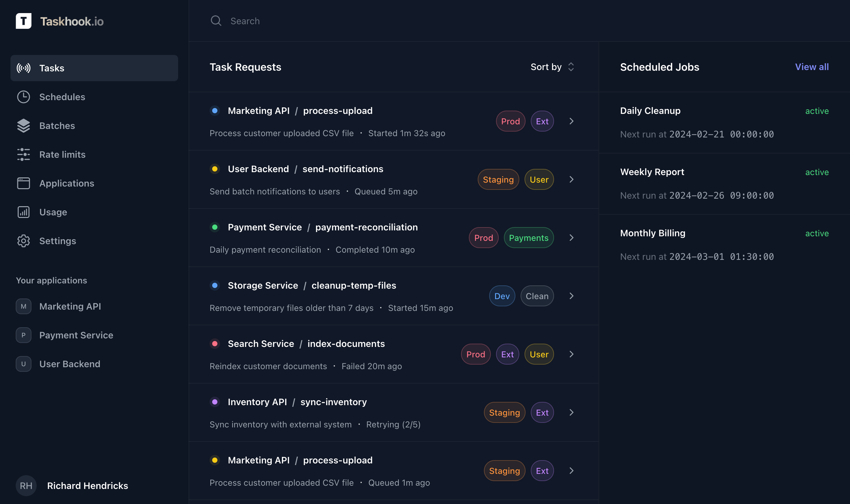850x504 pixels.
Task: Expand the Inventory API sync-inventory row
Action: [571, 412]
